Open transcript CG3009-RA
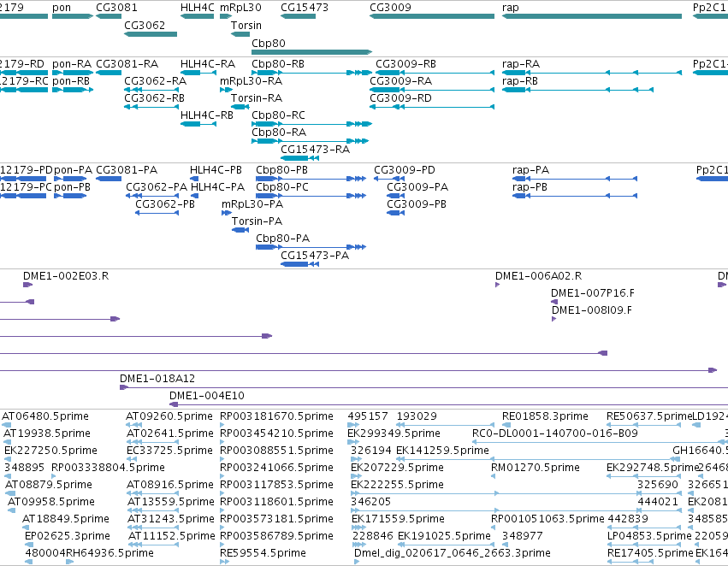 click(400, 81)
